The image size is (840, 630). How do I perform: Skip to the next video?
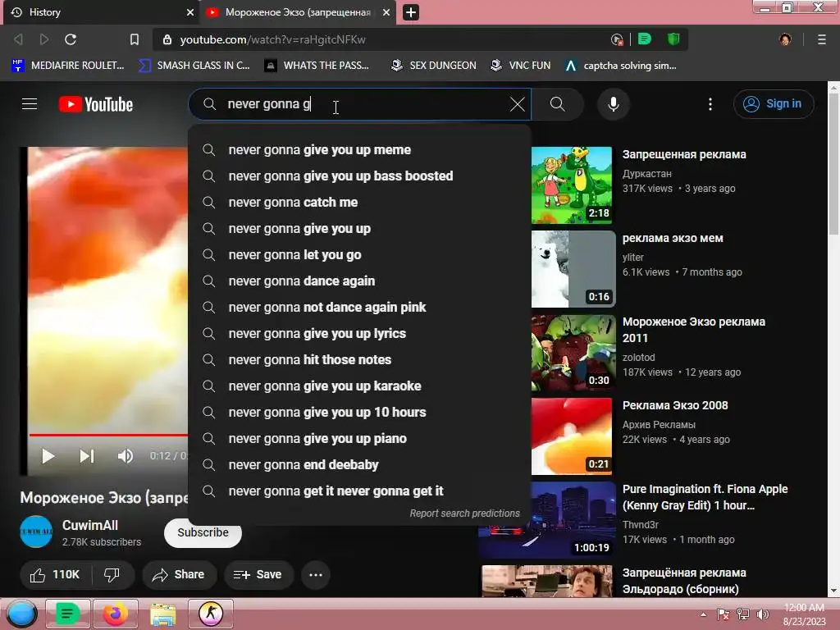click(87, 456)
